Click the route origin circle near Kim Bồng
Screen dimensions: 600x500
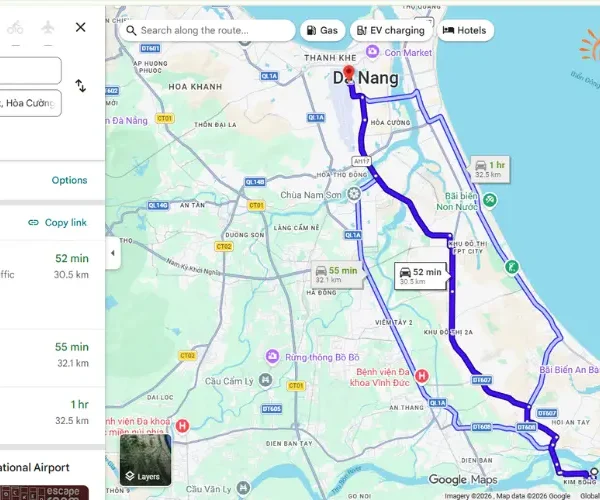(593, 472)
